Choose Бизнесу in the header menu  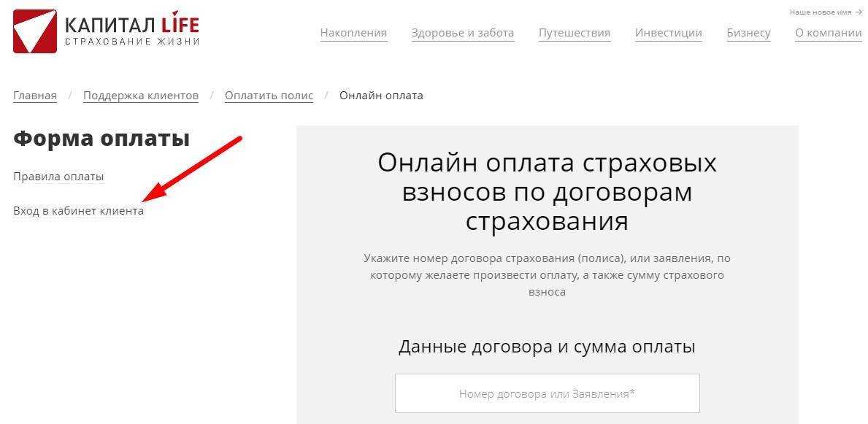[748, 33]
